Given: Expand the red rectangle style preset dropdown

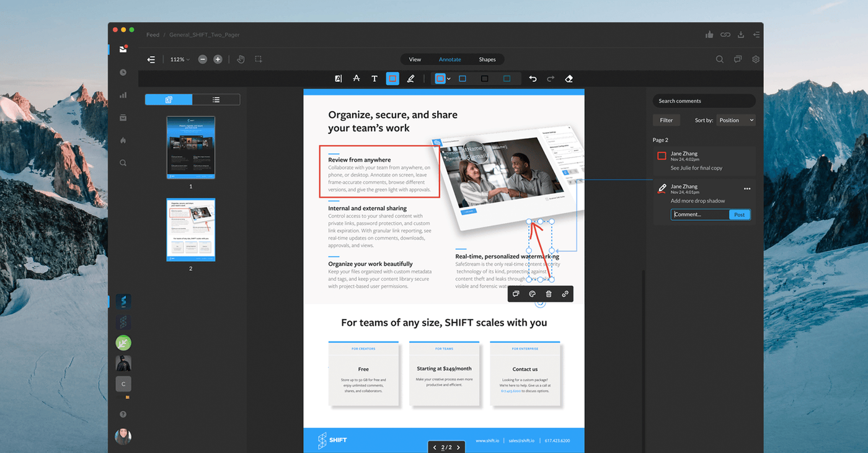Looking at the screenshot, I should 449,79.
